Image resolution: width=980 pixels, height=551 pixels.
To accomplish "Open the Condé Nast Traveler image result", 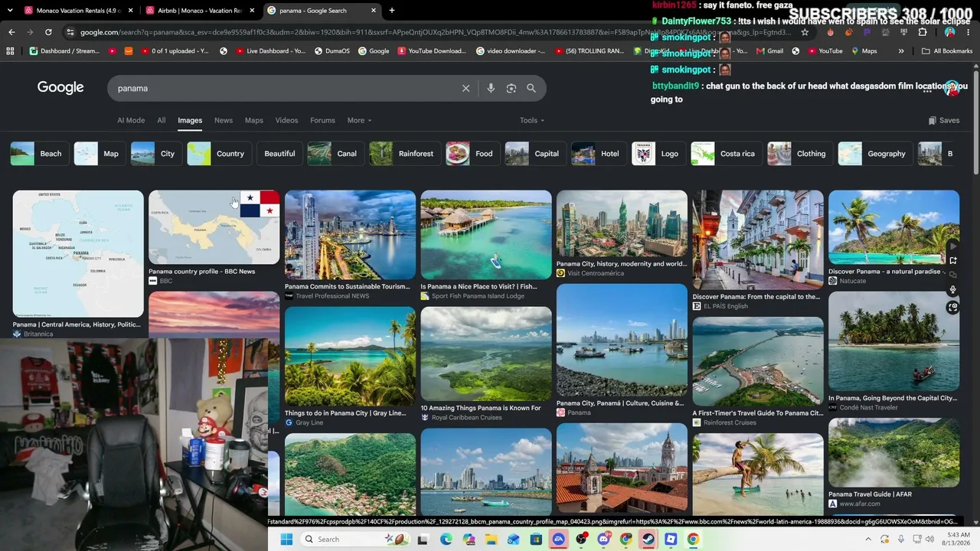I will pos(893,341).
